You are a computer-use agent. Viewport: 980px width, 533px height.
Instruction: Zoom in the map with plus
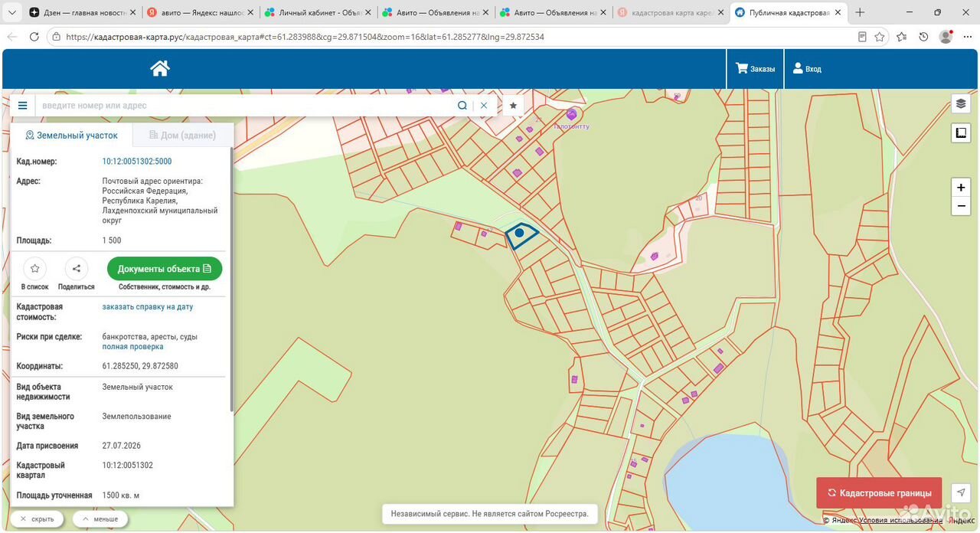tap(961, 188)
